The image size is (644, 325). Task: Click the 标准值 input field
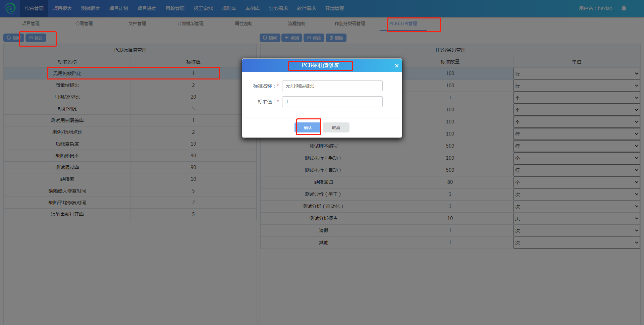(332, 102)
